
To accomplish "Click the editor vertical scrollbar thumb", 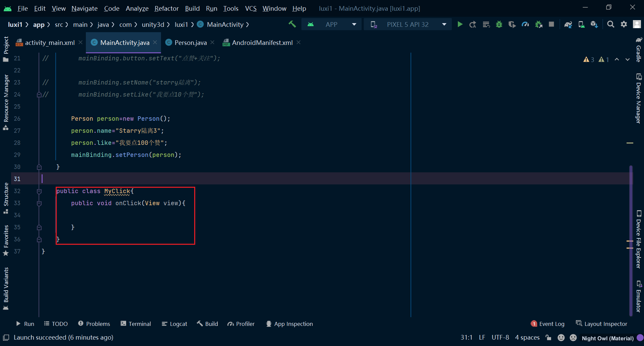I will (631, 240).
